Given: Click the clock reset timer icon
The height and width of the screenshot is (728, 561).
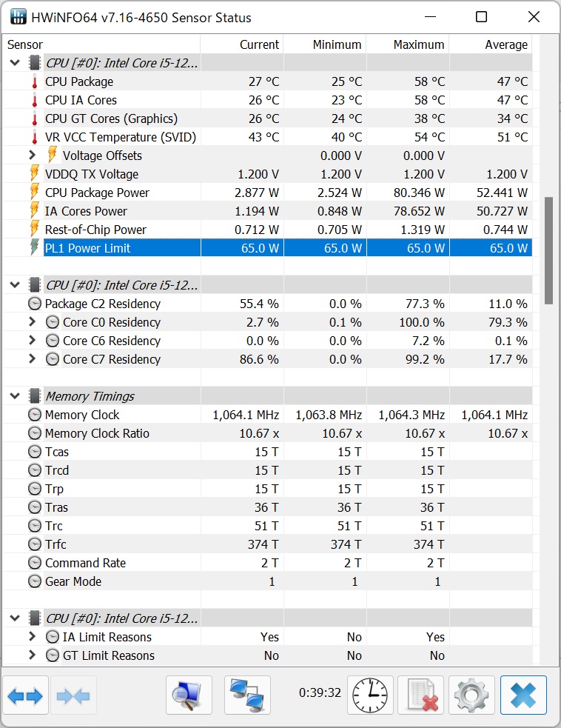Looking at the screenshot, I should click(368, 695).
